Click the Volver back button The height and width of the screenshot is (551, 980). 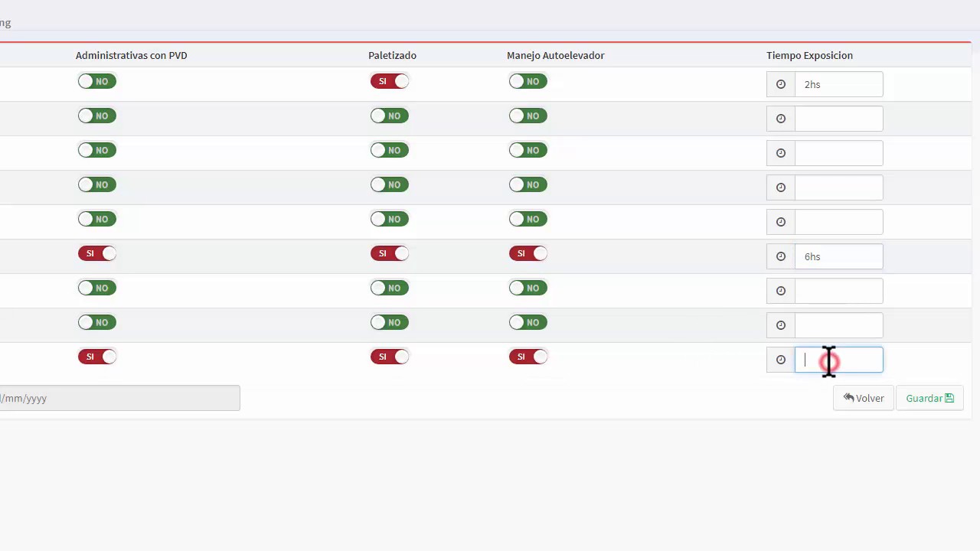tap(864, 398)
